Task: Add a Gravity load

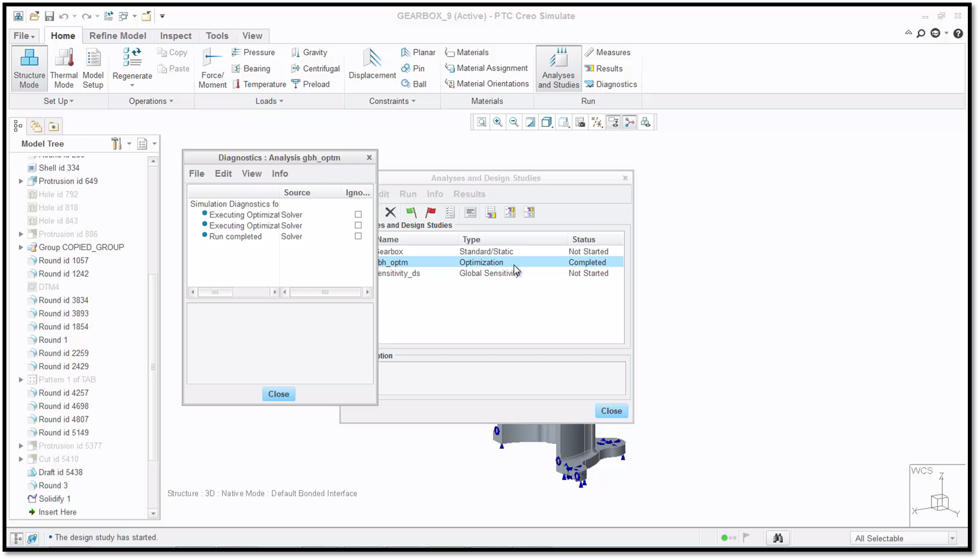Action: click(x=309, y=53)
